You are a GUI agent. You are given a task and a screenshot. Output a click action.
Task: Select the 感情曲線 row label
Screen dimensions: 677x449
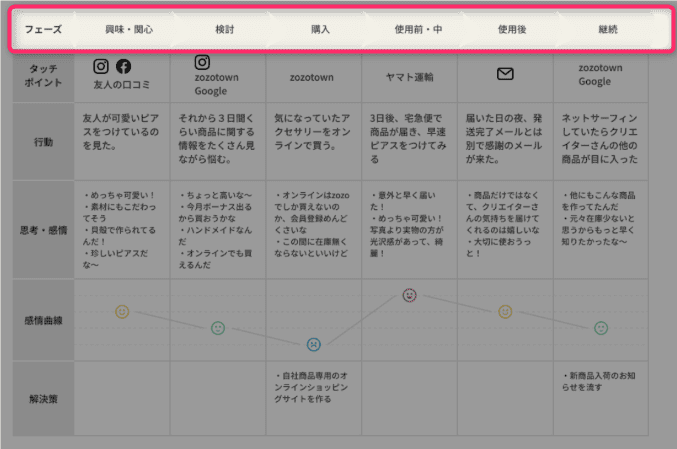click(41, 321)
